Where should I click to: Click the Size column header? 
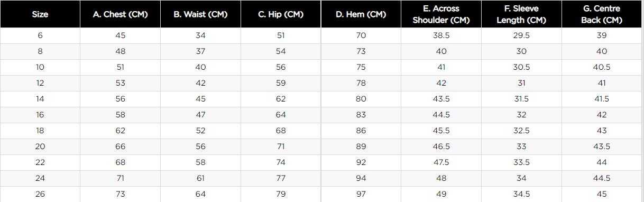click(x=40, y=14)
